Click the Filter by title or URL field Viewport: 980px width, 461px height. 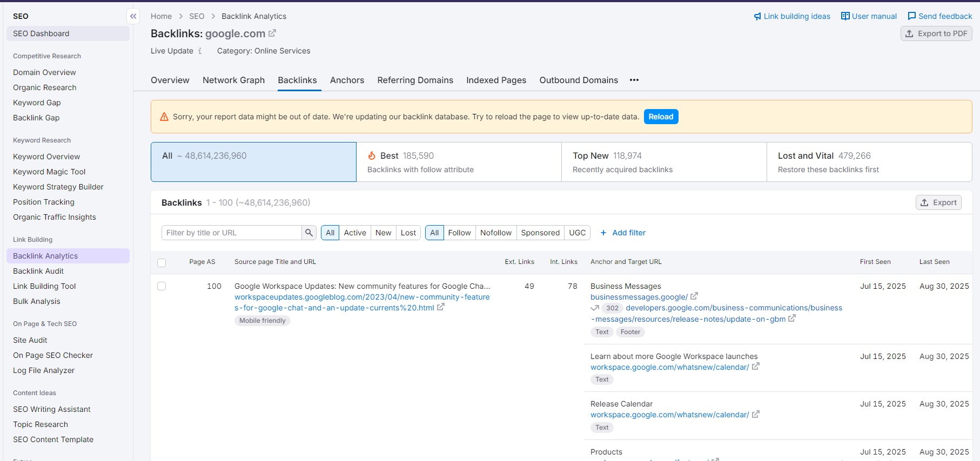231,233
